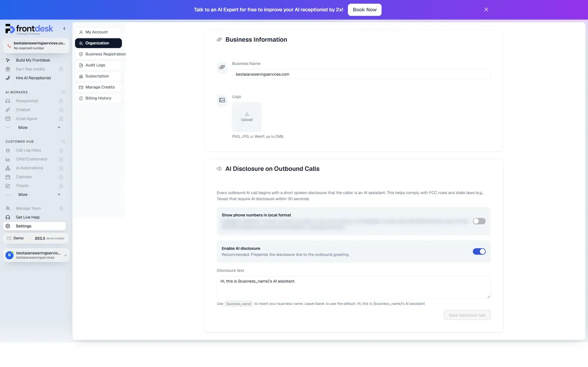Expand More under Customer Hub
This screenshot has height=367, width=588.
[35, 195]
